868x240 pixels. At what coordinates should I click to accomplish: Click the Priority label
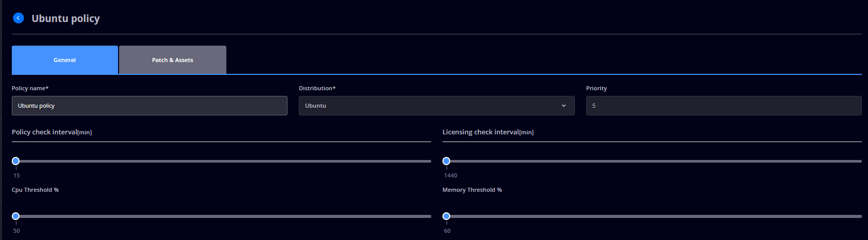pyautogui.click(x=596, y=88)
